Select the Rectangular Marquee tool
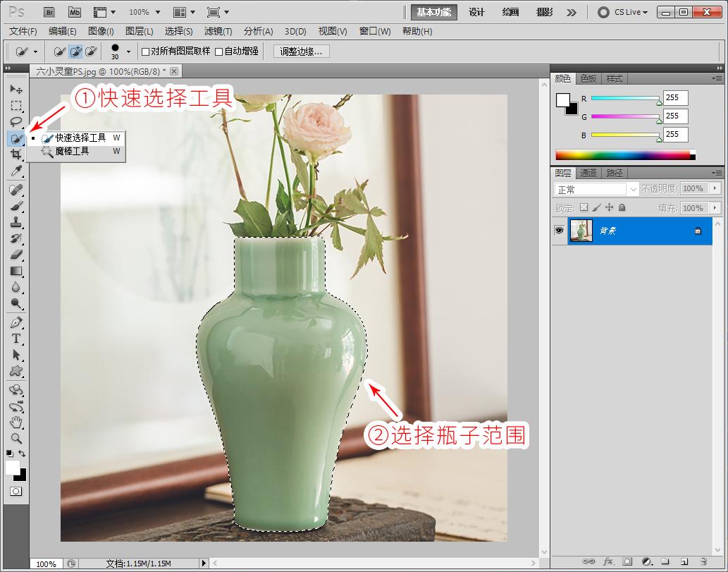The image size is (728, 572). [16, 106]
